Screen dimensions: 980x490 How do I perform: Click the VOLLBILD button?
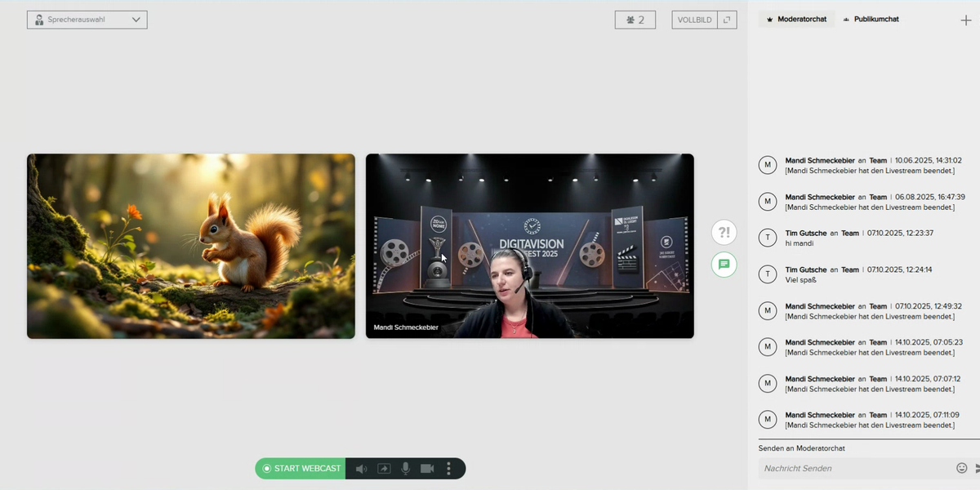(x=694, y=20)
